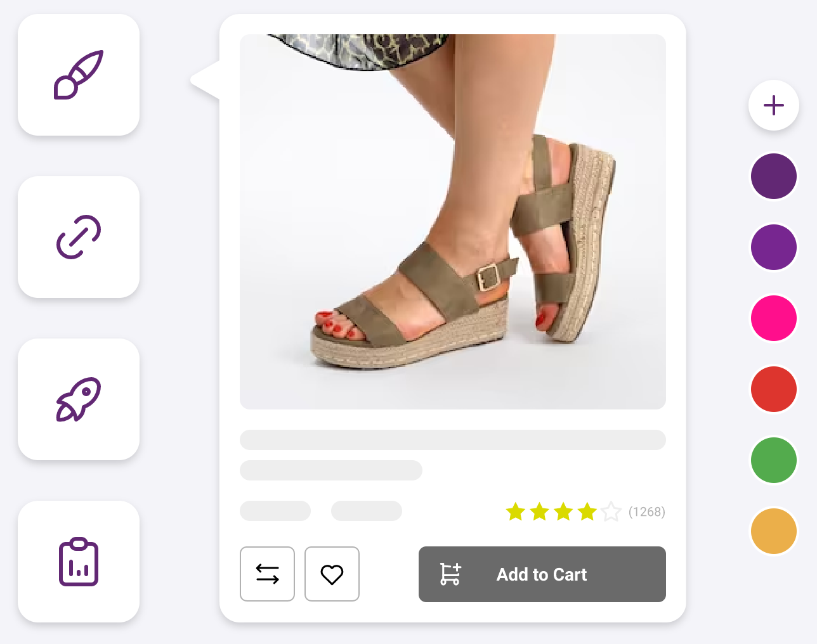Open the chain link tile
Image resolution: width=817 pixels, height=644 pixels.
point(79,237)
